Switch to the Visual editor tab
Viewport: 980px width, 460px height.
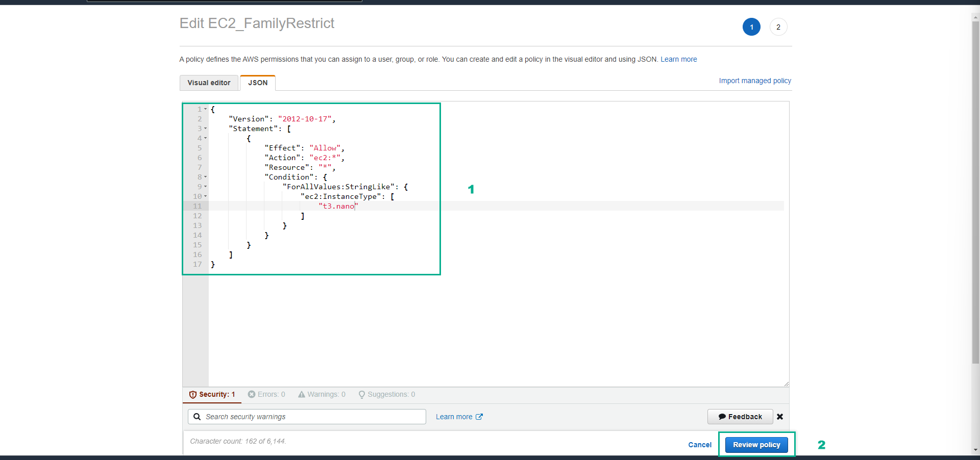coord(209,83)
